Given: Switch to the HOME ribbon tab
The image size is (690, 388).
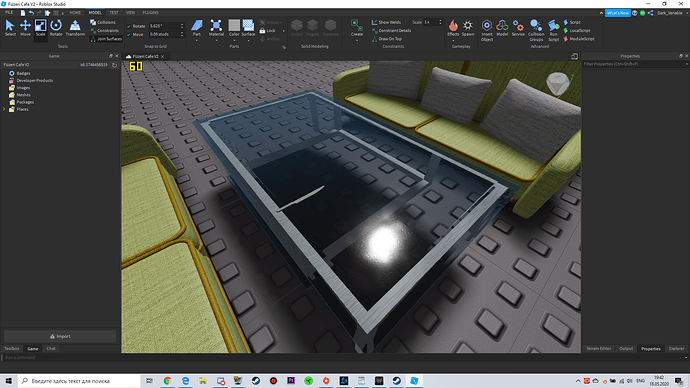Looking at the screenshot, I should tap(75, 13).
